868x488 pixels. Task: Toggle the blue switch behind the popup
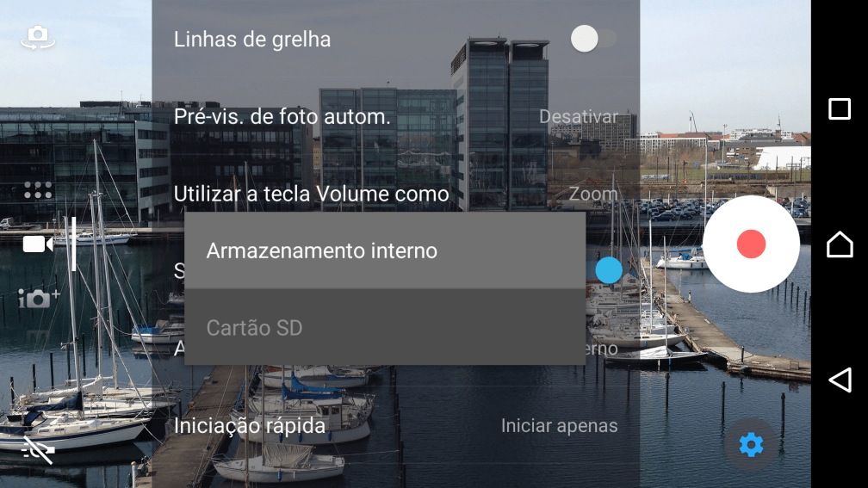coord(608,270)
